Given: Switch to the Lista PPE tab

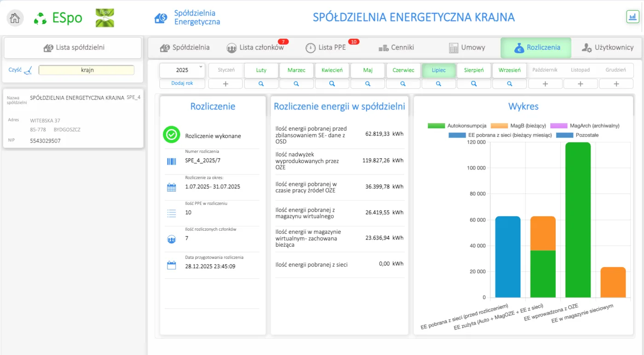Looking at the screenshot, I should pos(326,47).
